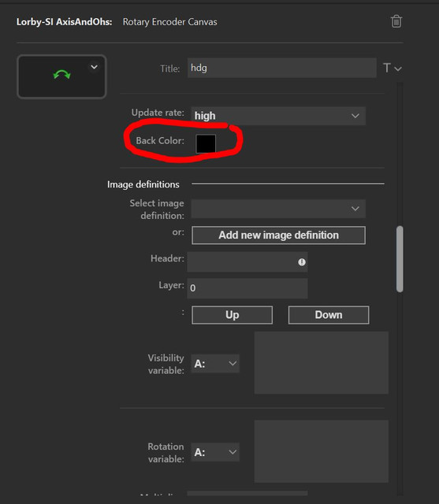Expand the Select image definition dropdown
This screenshot has height=504, width=439.
tap(278, 209)
